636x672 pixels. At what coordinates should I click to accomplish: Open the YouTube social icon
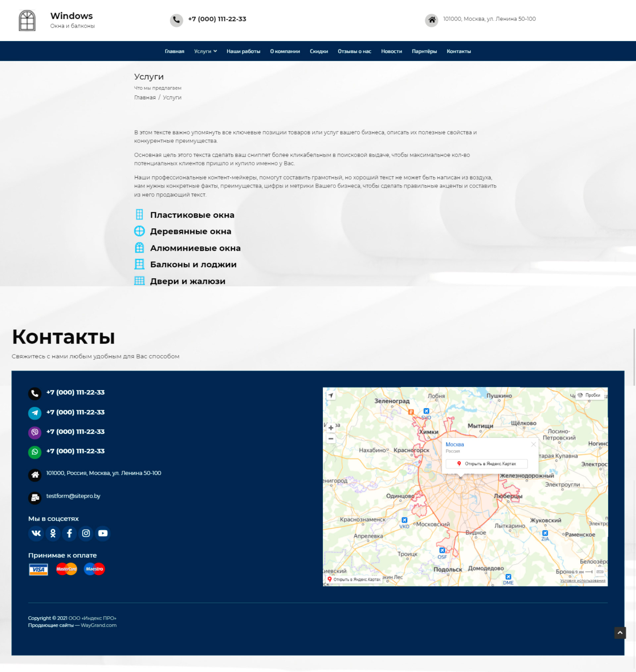coord(103,533)
